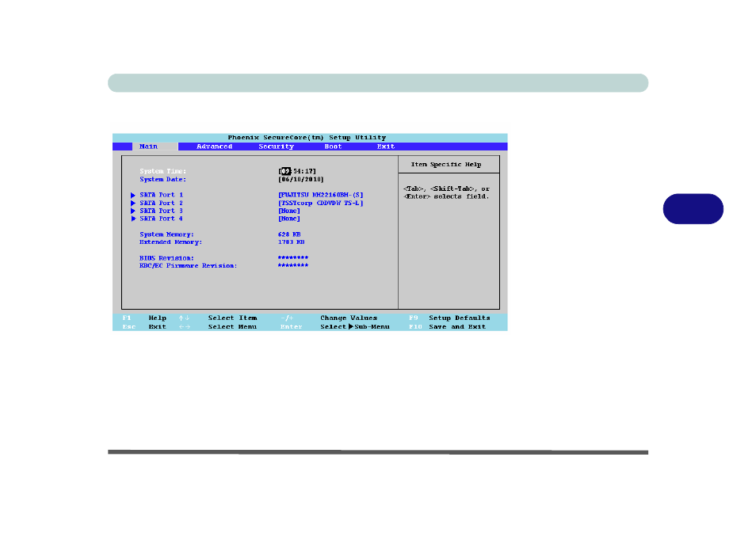756x533 pixels.
Task: Select the System Date value field
Action: coord(301,179)
